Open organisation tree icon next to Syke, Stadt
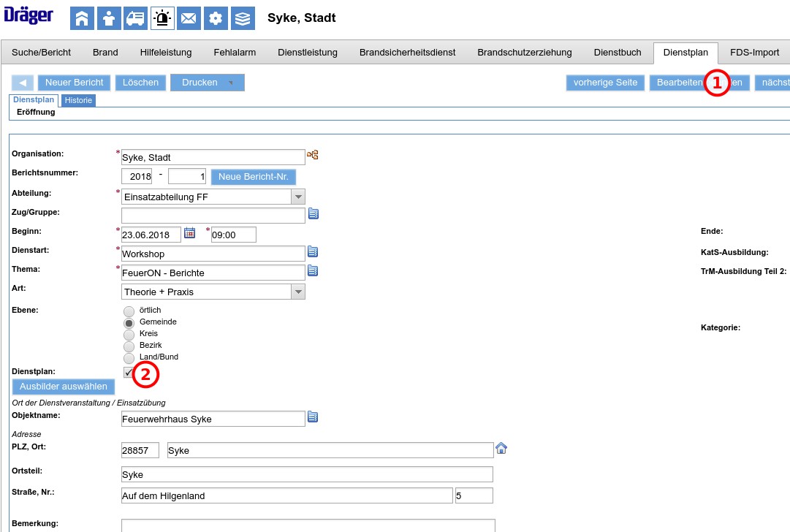The width and height of the screenshot is (790, 532). (x=313, y=155)
